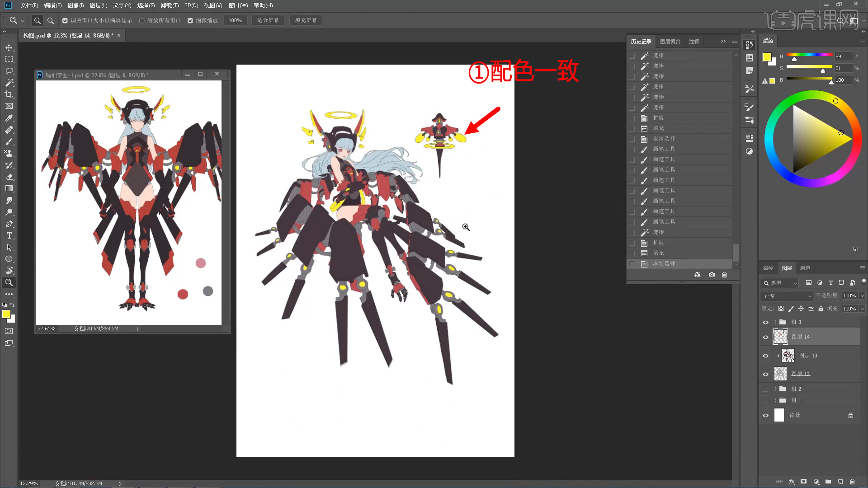Screen dimensions: 868x488
Task: Click the 适合屏幕 button
Action: coord(268,20)
